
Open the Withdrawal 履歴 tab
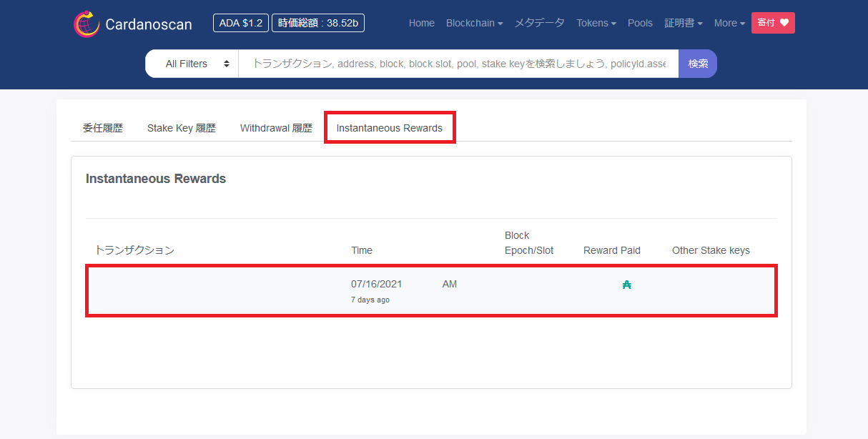(x=276, y=129)
